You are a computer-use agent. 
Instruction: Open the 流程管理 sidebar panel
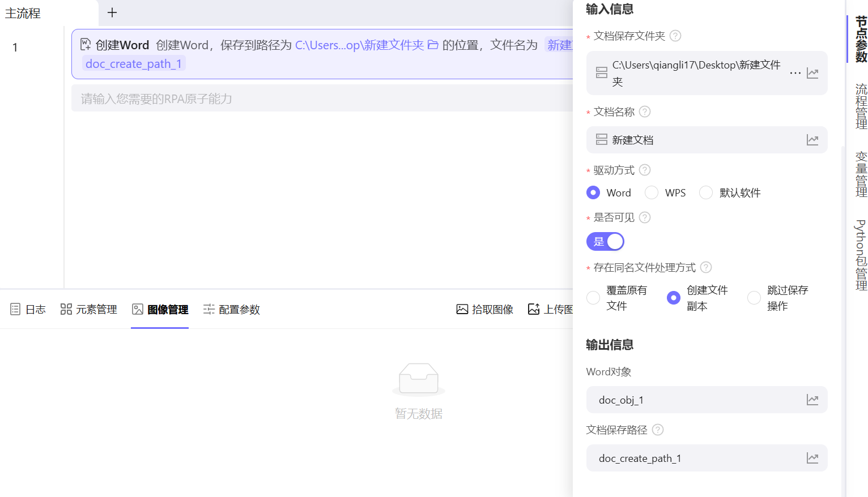tap(860, 105)
